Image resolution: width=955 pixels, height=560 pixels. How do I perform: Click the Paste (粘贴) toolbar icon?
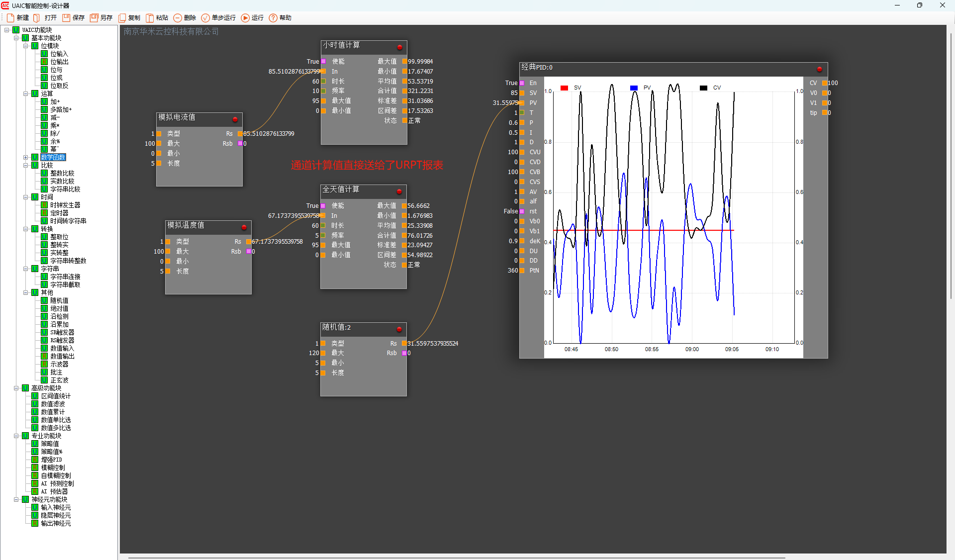point(150,18)
